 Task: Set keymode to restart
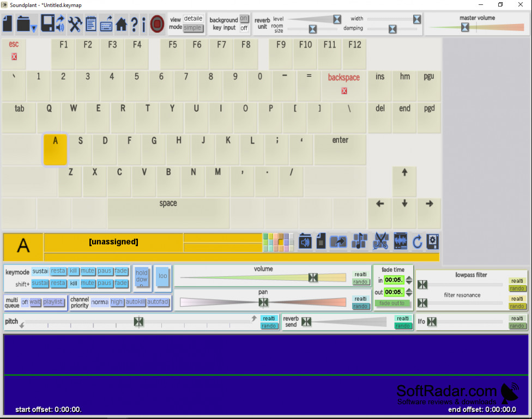click(x=58, y=271)
